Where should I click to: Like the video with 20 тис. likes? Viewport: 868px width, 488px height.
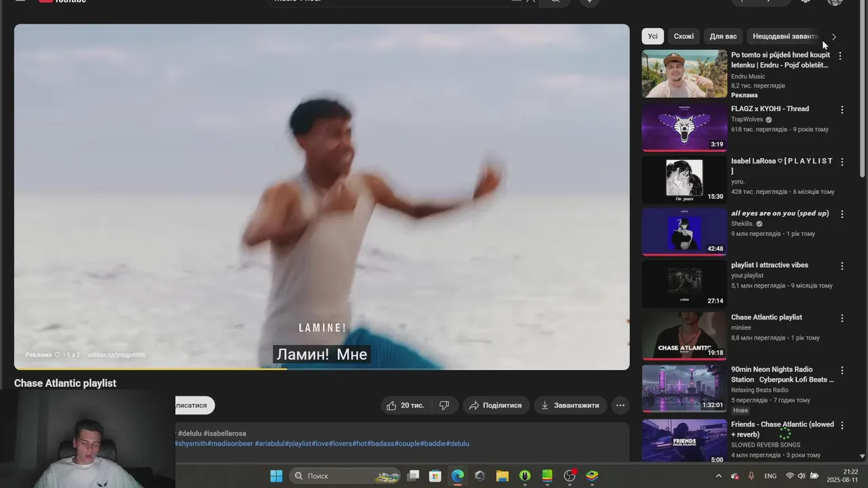[x=406, y=405]
